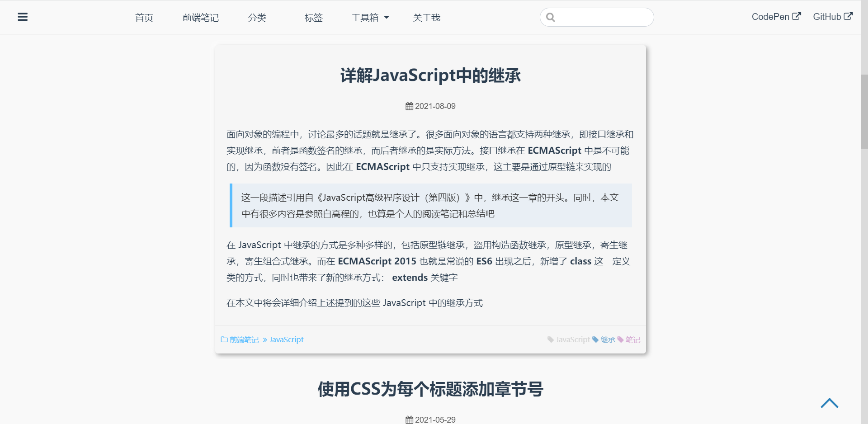Open the 关于我 page
Image resolution: width=868 pixels, height=424 pixels.
point(427,18)
